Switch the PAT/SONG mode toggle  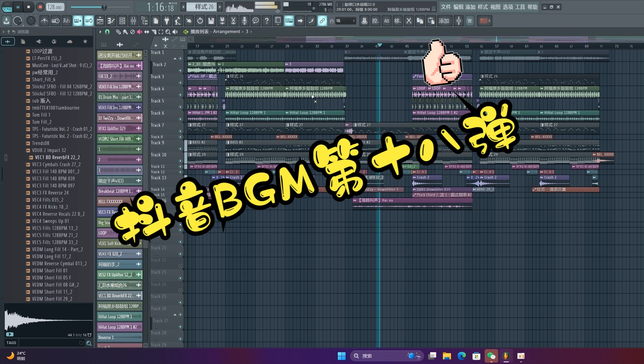(x=7, y=7)
